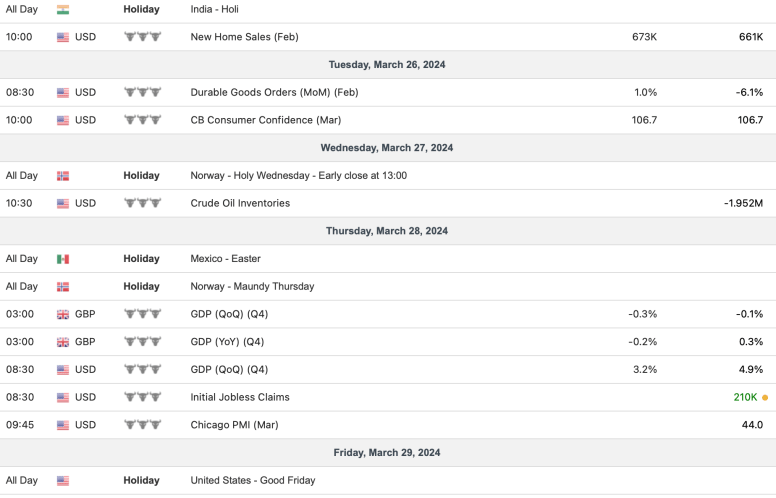Click the India flag in Holi row
The height and width of the screenshot is (498, 776).
pyautogui.click(x=63, y=10)
